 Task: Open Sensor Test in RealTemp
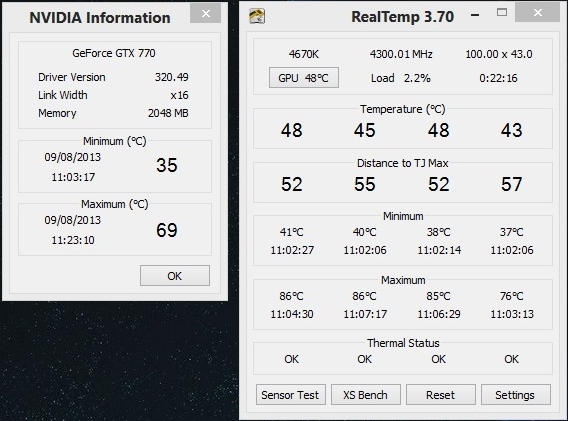point(291,395)
